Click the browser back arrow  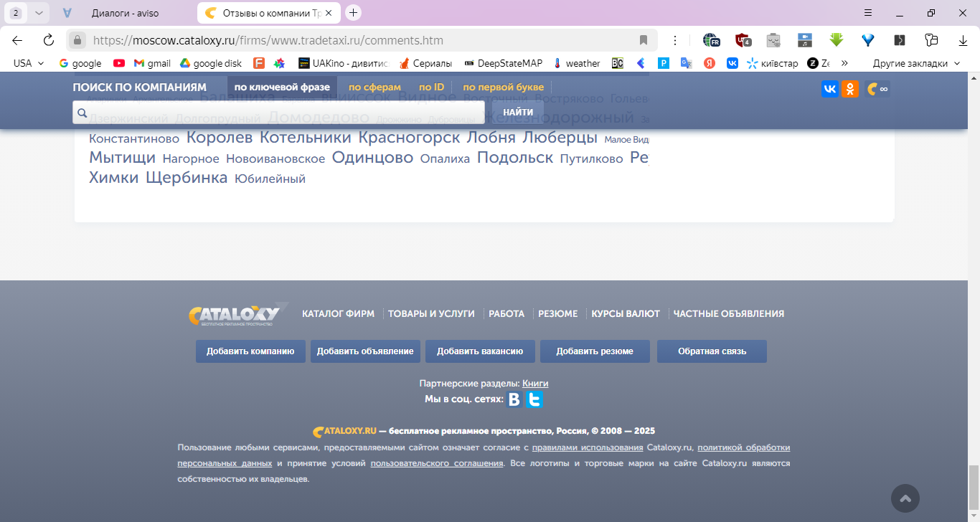coord(17,40)
